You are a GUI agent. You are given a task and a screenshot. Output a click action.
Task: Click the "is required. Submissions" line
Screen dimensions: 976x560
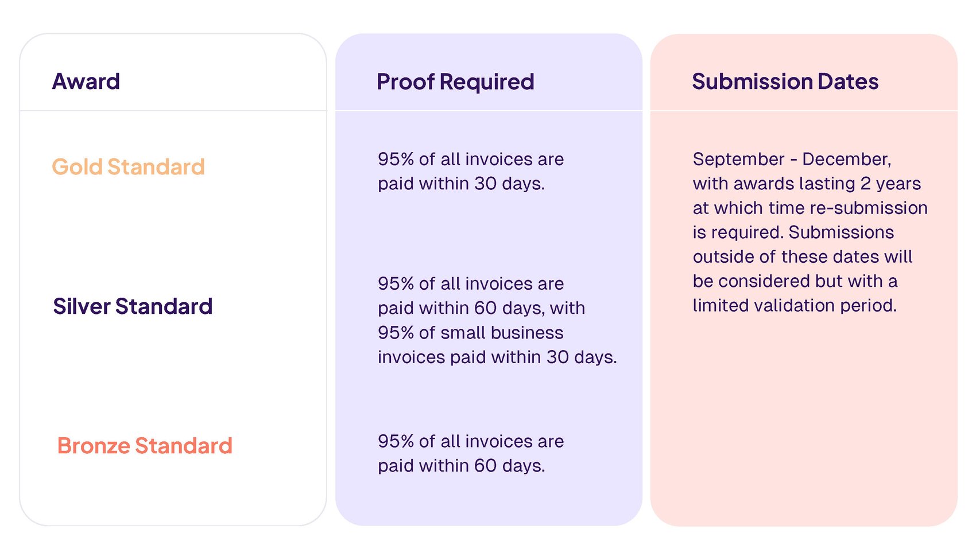coord(793,232)
